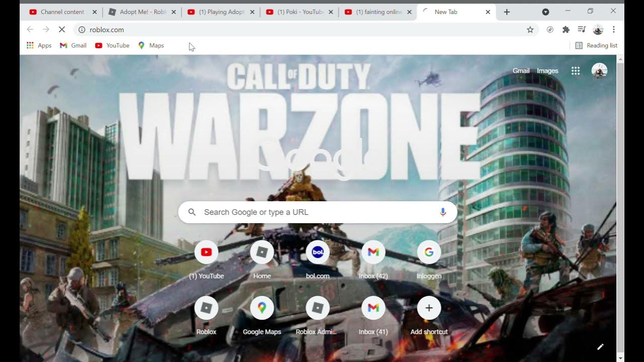Screen dimensions: 644x362
Task: Open the Gmail bookmark in bookmarks bar
Action: [x=73, y=45]
